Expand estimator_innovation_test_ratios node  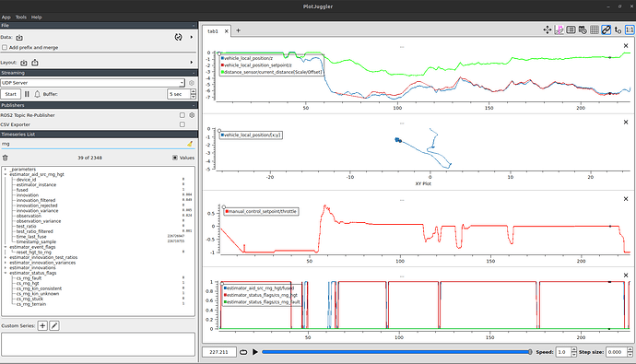tap(6, 257)
